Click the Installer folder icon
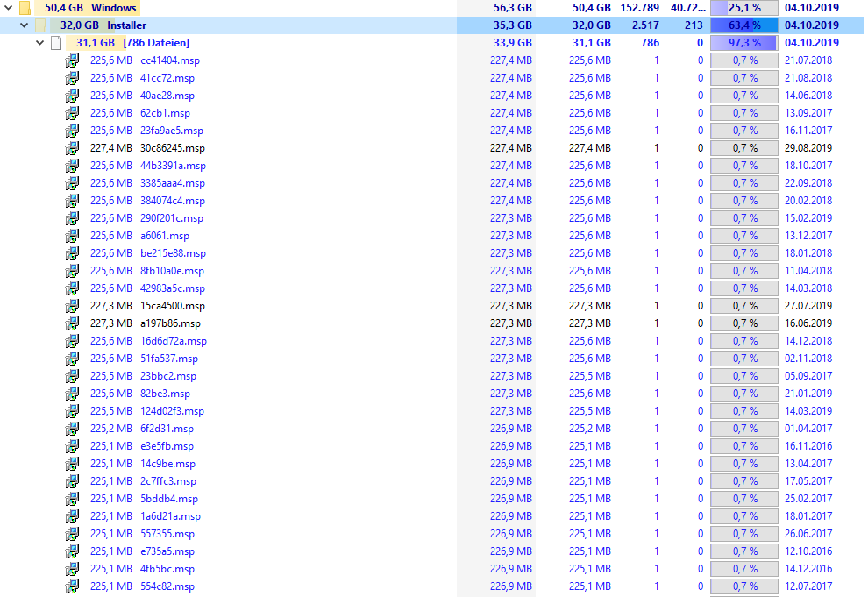 point(40,25)
